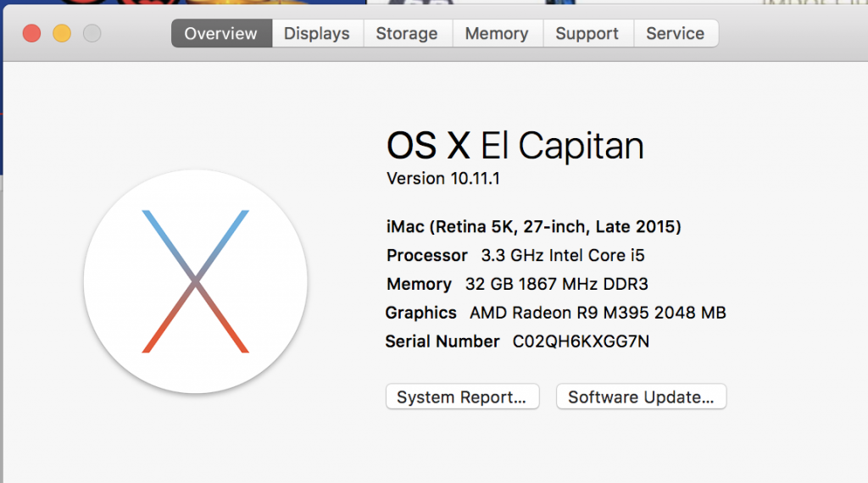The width and height of the screenshot is (868, 483).
Task: Click the 32 GB 1867 MHz DDR3 text
Action: click(x=556, y=285)
